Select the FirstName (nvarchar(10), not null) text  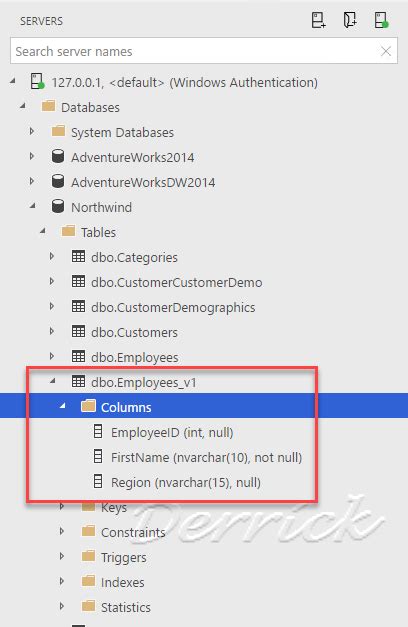point(206,457)
